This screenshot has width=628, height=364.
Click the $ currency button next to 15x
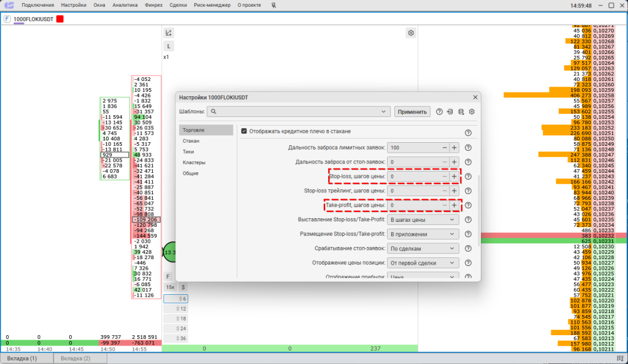(x=182, y=287)
